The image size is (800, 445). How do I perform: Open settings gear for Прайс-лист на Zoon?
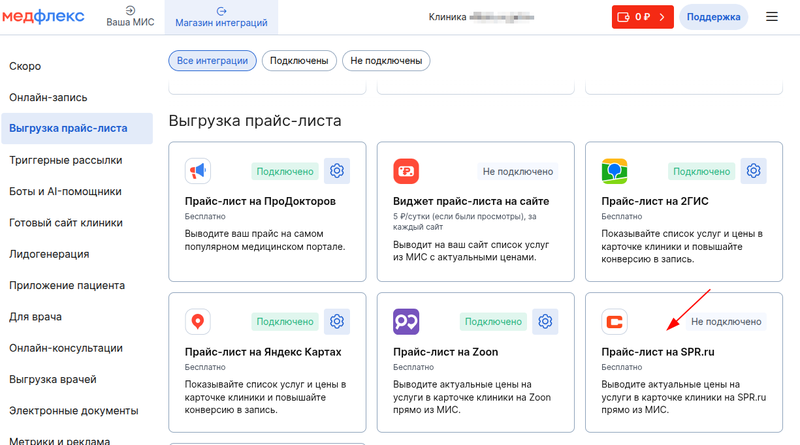click(545, 322)
